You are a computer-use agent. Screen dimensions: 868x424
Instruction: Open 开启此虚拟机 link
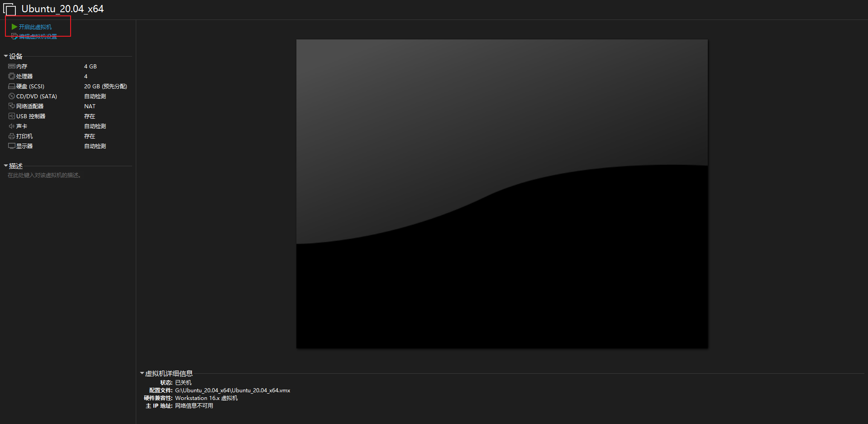35,27
